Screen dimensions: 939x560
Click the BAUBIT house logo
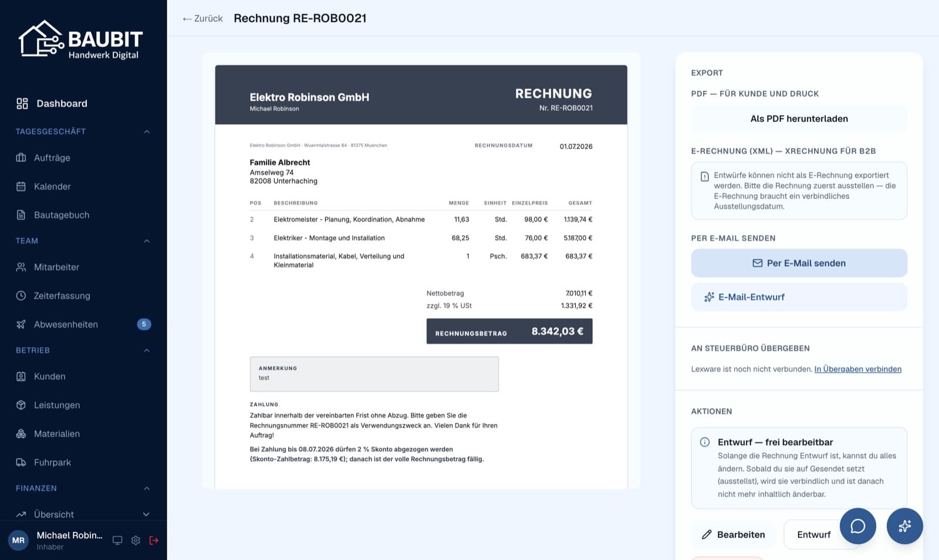tap(40, 39)
